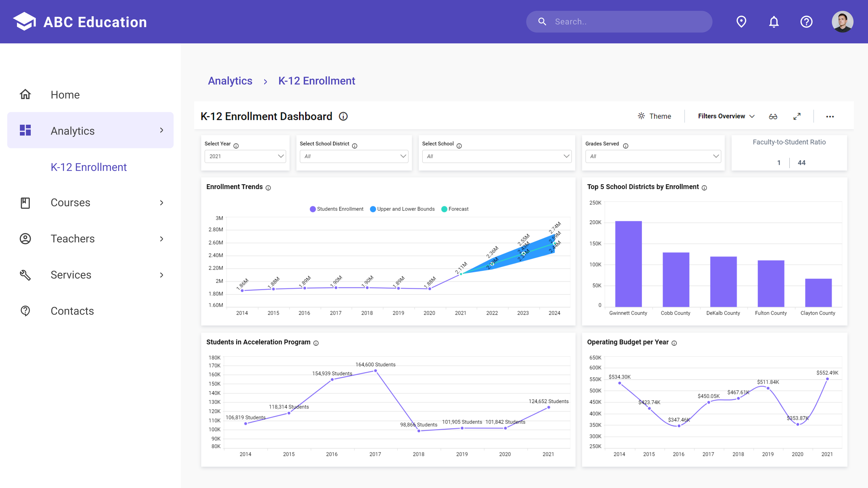868x488 pixels.
Task: Open the location picker icon in the header
Action: point(741,21)
